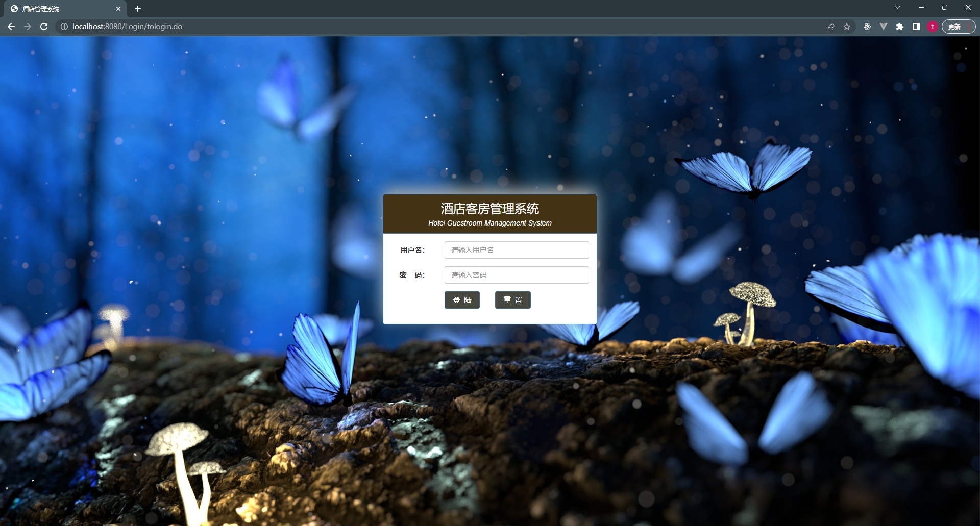This screenshot has width=980, height=526.
Task: Open the V-shaped extension icon
Action: click(x=884, y=27)
